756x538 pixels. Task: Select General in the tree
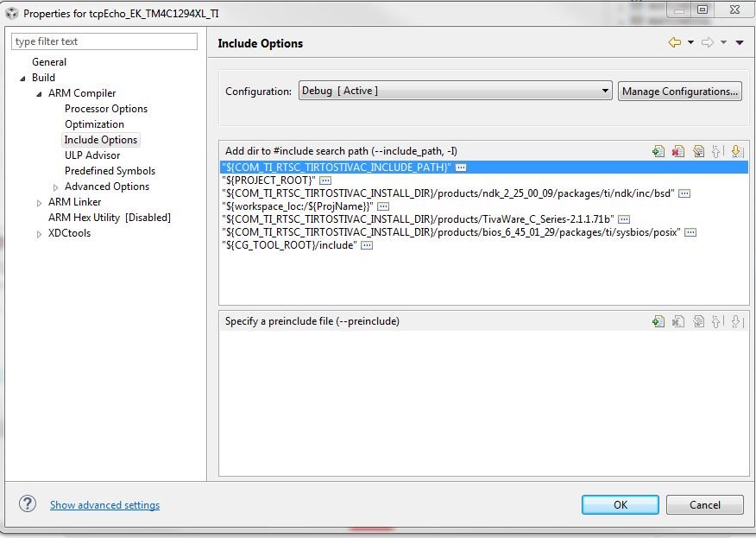pos(49,62)
